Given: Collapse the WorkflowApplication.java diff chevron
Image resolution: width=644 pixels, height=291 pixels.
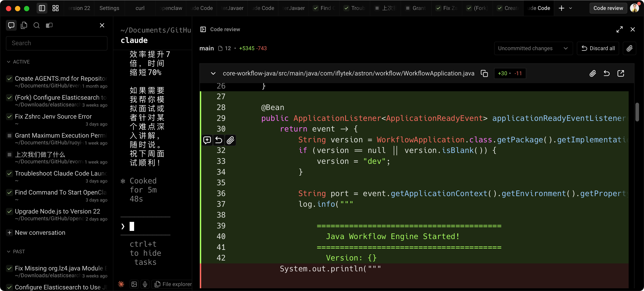Looking at the screenshot, I should (x=213, y=73).
